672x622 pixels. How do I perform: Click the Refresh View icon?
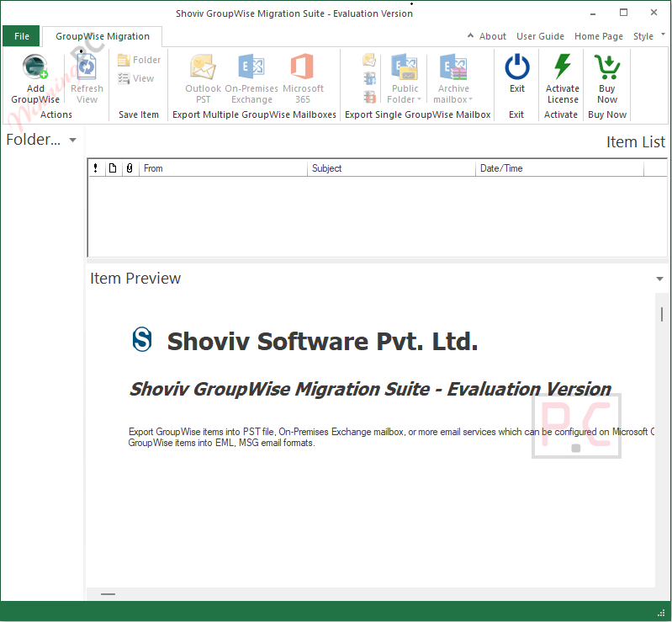[87, 67]
